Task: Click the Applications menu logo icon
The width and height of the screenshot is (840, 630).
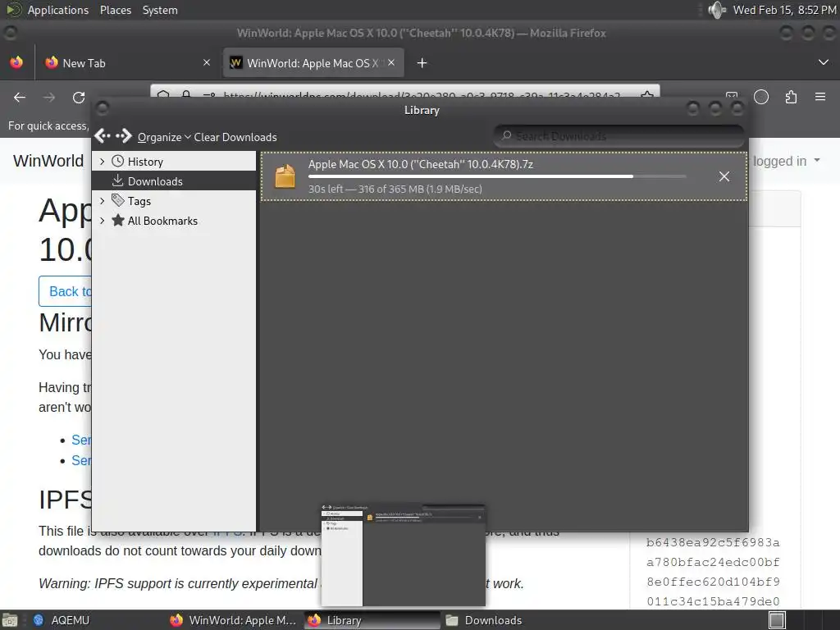Action: point(13,10)
